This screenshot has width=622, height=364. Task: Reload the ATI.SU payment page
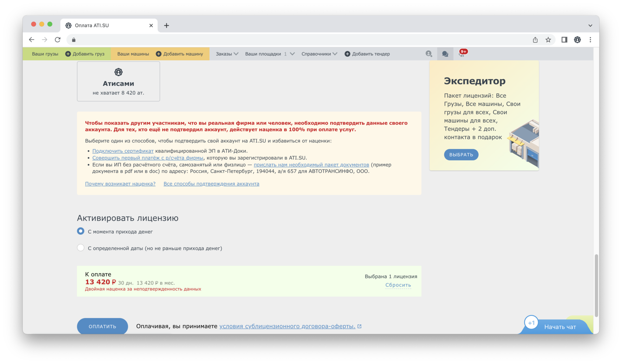57,40
